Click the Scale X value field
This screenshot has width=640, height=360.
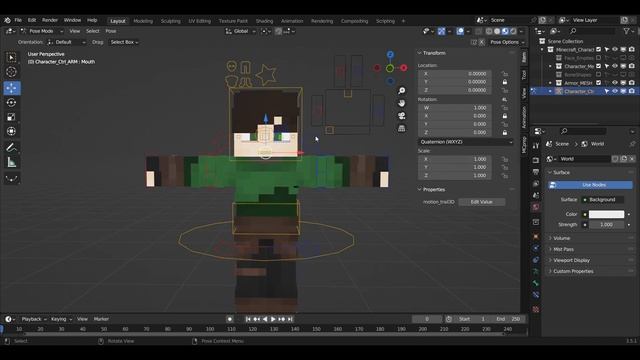click(x=454, y=159)
